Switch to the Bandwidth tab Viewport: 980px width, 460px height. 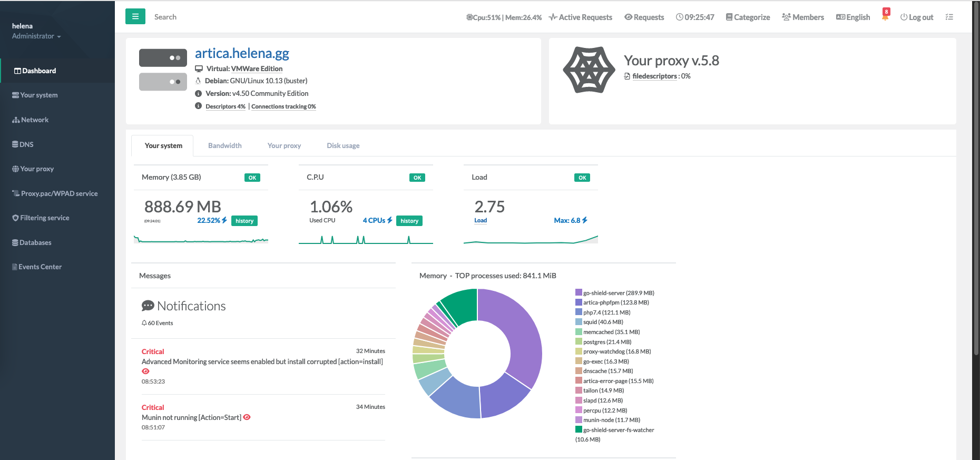[x=224, y=146]
